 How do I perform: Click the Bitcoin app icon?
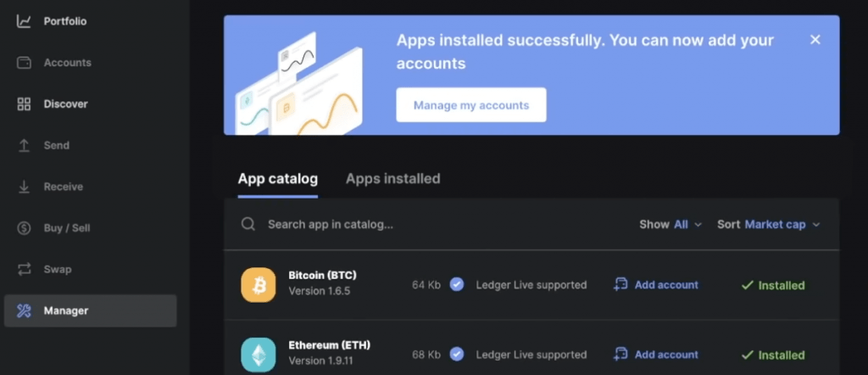[x=259, y=285]
